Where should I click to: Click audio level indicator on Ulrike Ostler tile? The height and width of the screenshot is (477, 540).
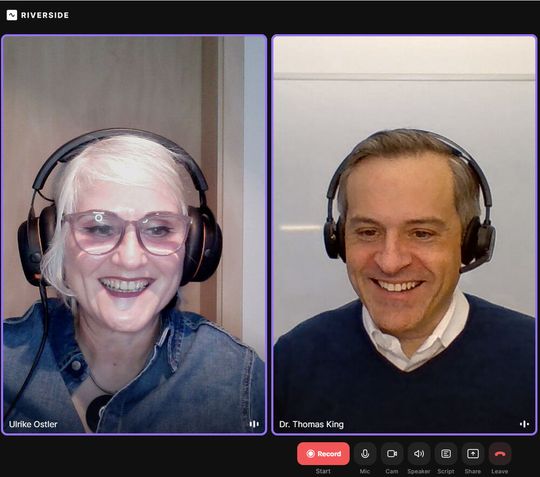pos(254,424)
